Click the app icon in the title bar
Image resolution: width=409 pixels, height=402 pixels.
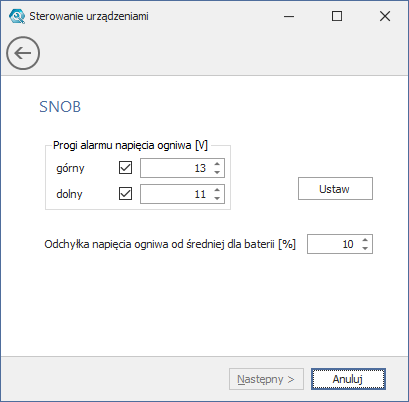17,16
